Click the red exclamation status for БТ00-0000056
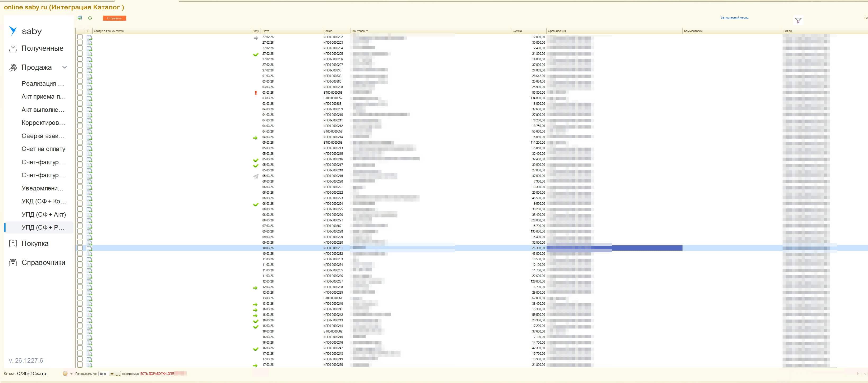The height and width of the screenshot is (383, 868). point(256,93)
